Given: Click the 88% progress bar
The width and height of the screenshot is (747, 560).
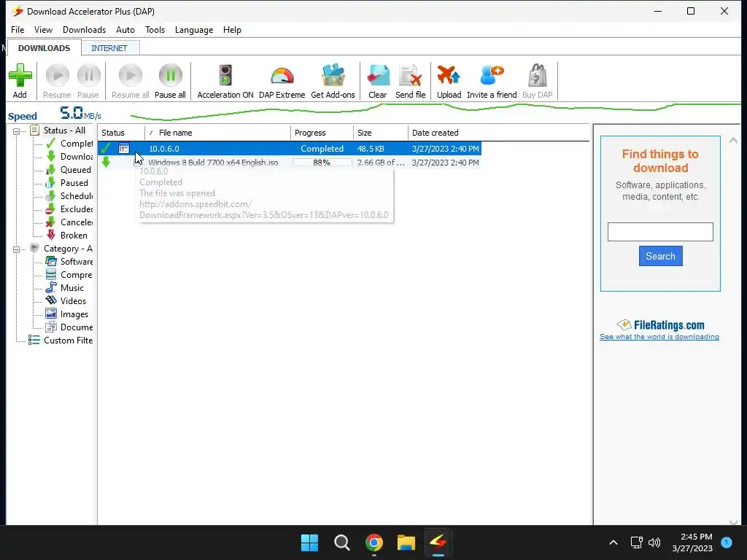Looking at the screenshot, I should point(322,163).
